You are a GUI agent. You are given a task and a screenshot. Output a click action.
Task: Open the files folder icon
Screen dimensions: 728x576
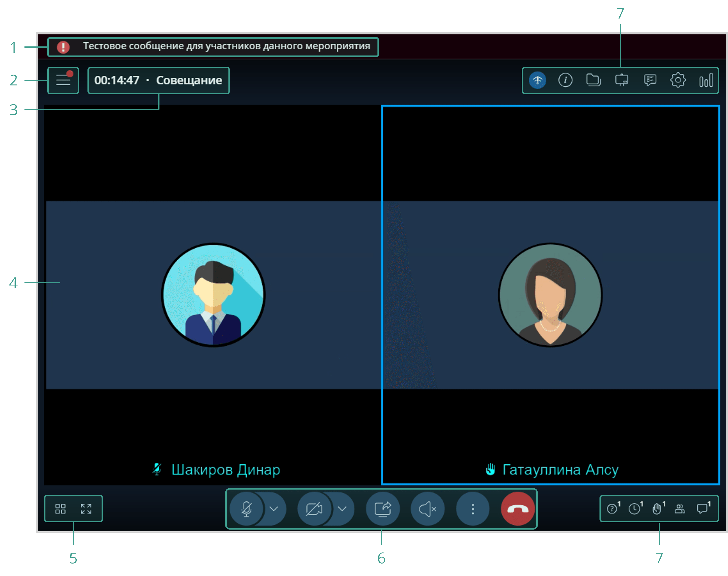593,80
